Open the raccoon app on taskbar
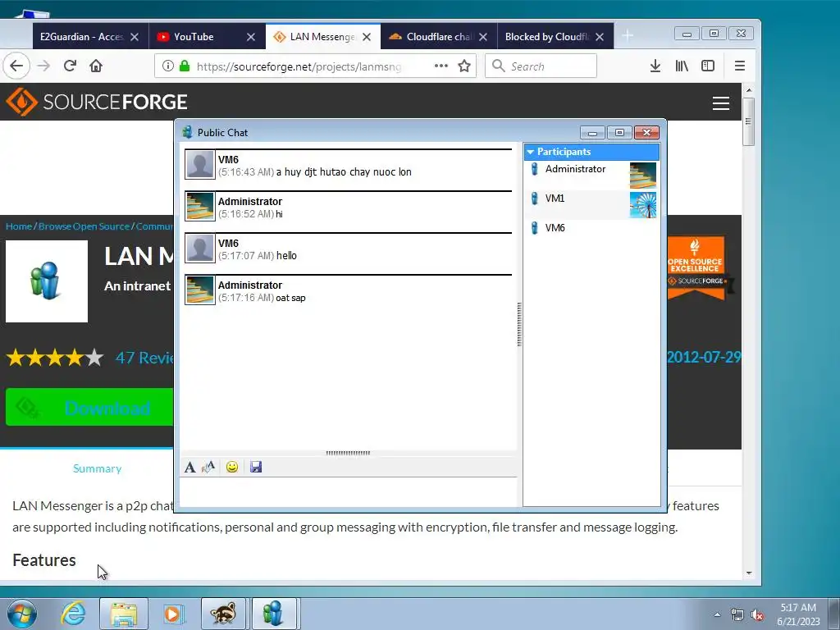Image resolution: width=840 pixels, height=630 pixels. pyautogui.click(x=223, y=614)
